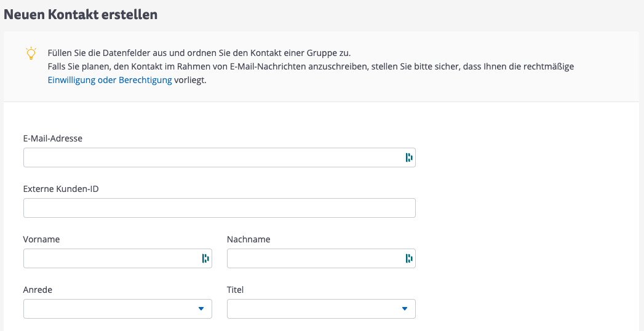
Task: Click the Neuen Kontakt erstellen heading
Action: 81,15
